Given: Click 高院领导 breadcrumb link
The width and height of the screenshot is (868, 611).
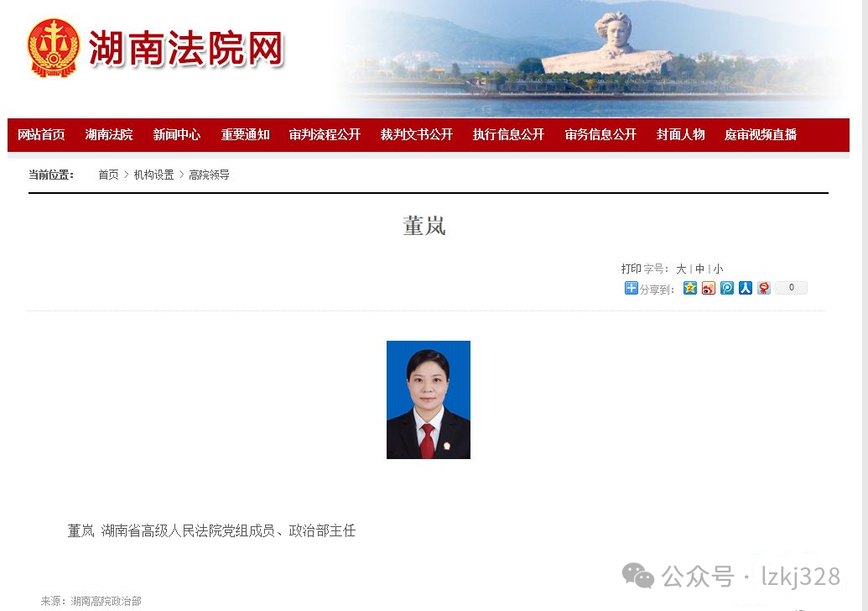Looking at the screenshot, I should (x=209, y=175).
